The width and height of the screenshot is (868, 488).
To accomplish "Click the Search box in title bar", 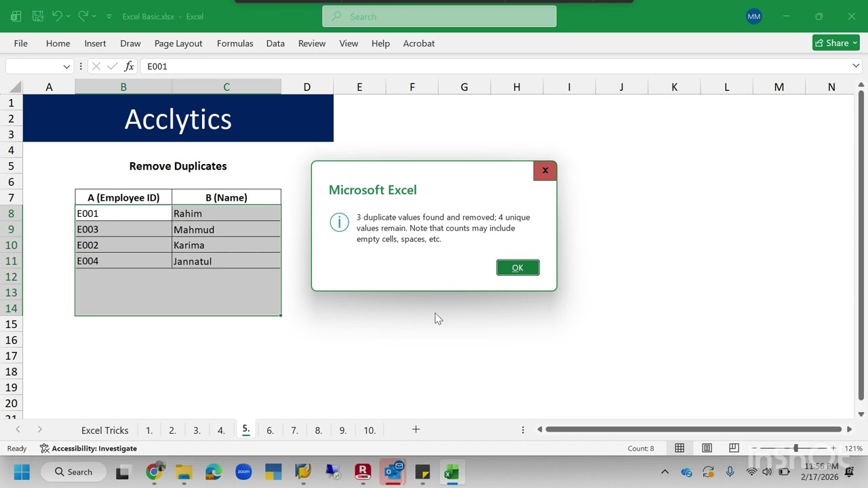I will click(x=439, y=16).
